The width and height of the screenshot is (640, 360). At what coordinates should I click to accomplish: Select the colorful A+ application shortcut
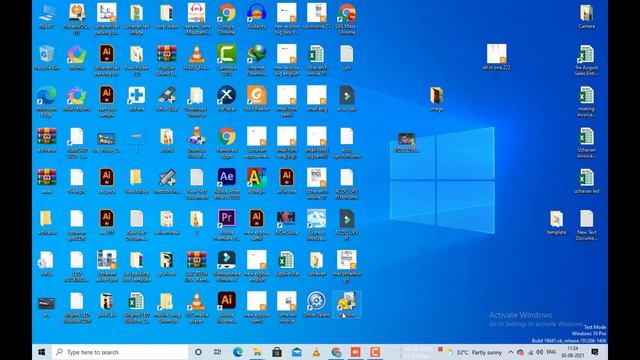pyautogui.click(x=256, y=181)
